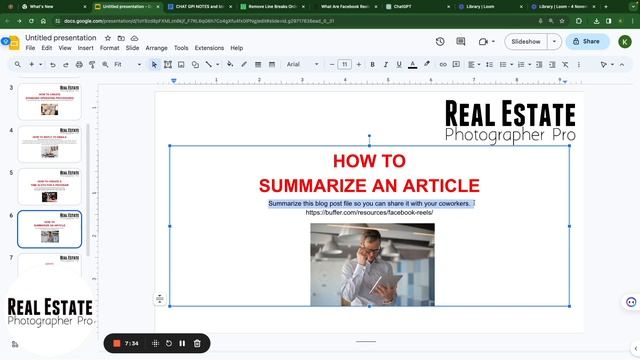
Task: Decrease font size with minus button
Action: tap(332, 64)
